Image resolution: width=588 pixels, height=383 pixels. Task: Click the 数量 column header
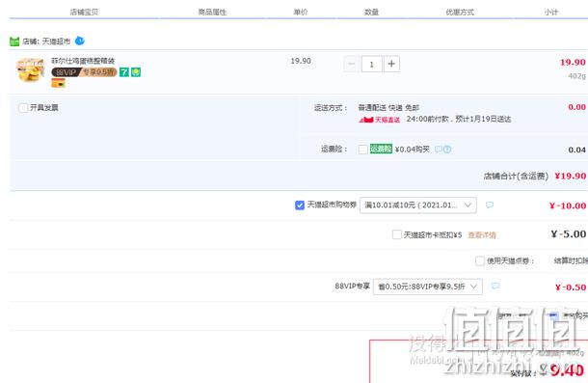(371, 12)
